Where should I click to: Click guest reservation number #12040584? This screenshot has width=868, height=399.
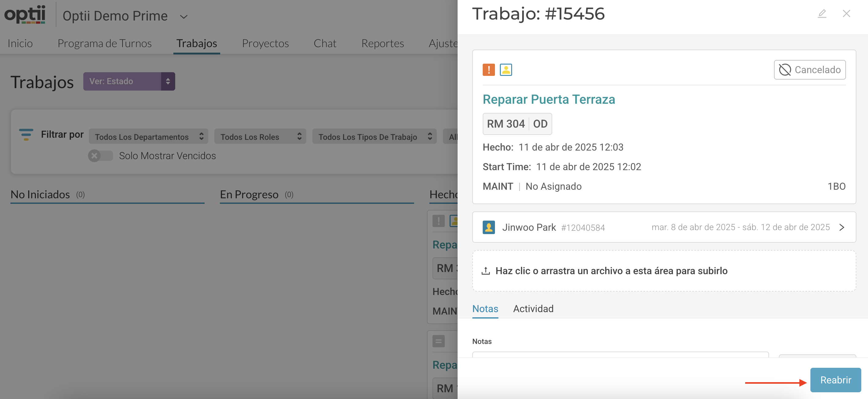pos(583,228)
